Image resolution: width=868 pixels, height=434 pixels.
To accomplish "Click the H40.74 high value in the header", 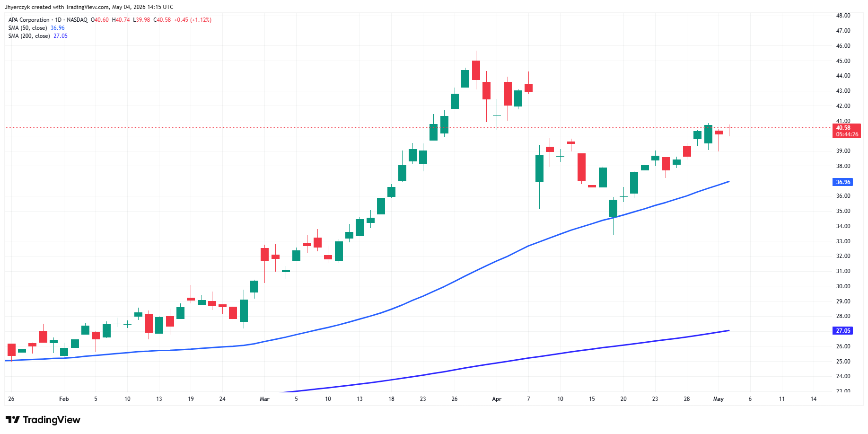I will pos(121,20).
